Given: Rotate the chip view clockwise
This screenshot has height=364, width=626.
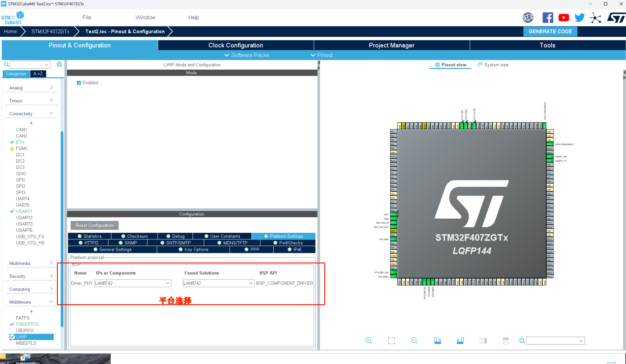Looking at the screenshot, I should (x=437, y=341).
